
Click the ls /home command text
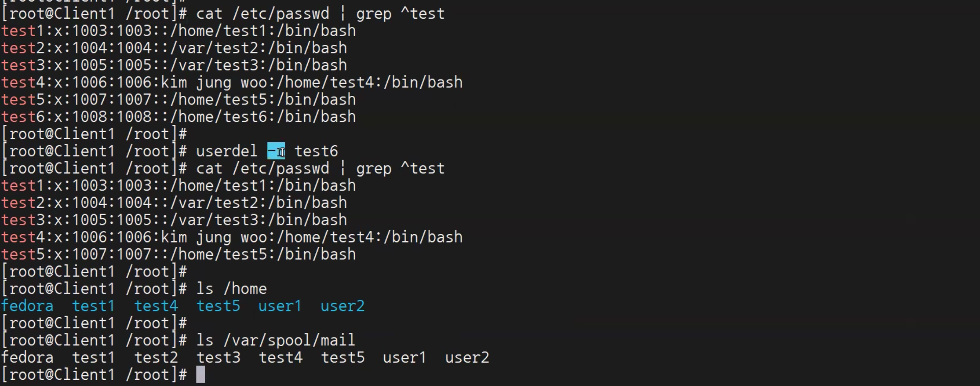point(231,289)
